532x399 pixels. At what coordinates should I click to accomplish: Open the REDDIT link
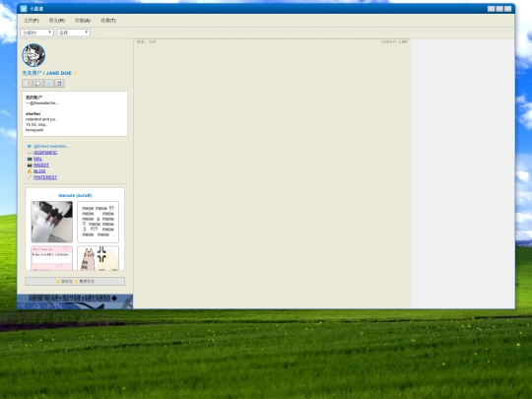[x=41, y=165]
